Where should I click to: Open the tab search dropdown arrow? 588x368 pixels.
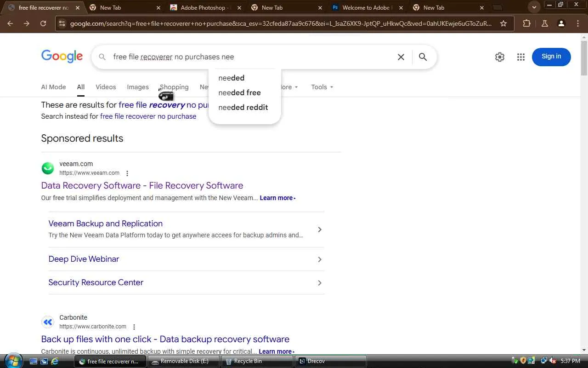534,7
